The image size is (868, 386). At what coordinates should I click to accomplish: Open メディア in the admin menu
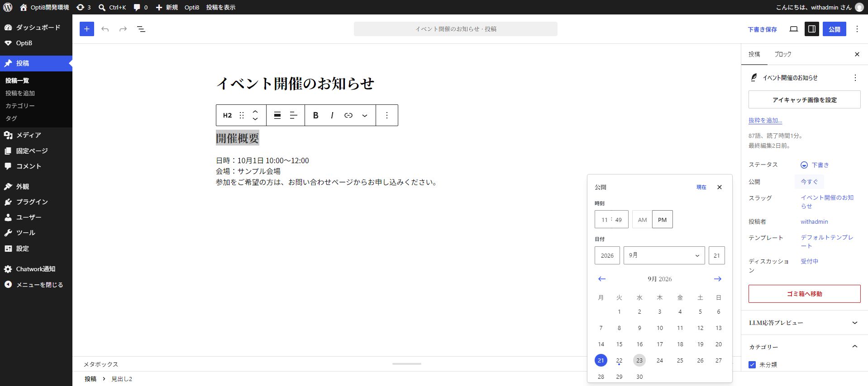point(36,135)
